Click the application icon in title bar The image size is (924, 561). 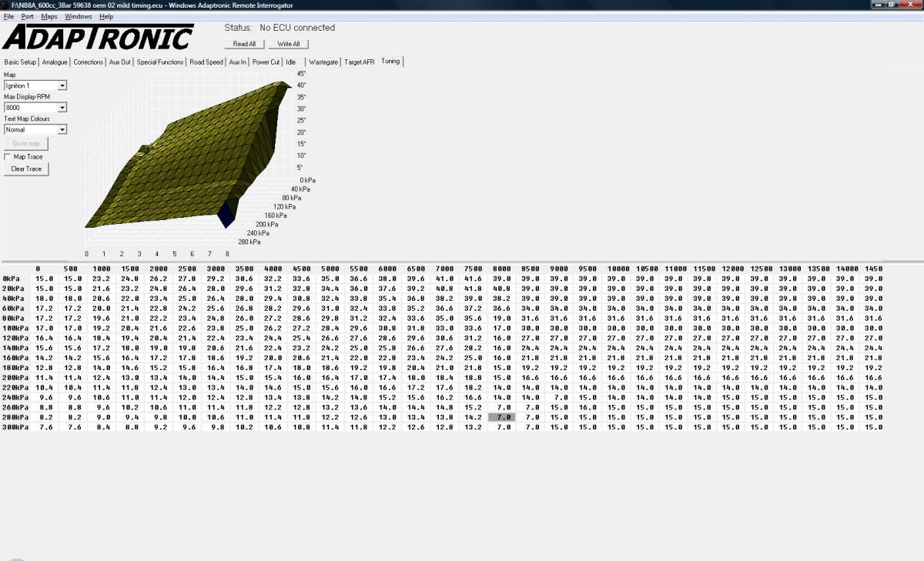[x=6, y=5]
